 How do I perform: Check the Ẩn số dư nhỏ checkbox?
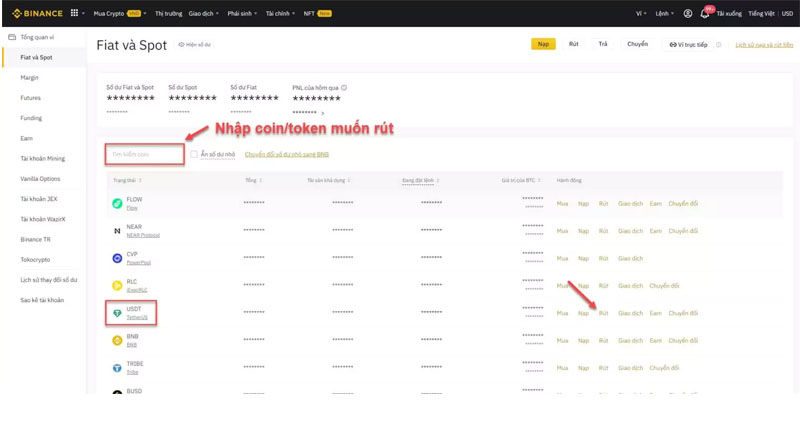[194, 154]
